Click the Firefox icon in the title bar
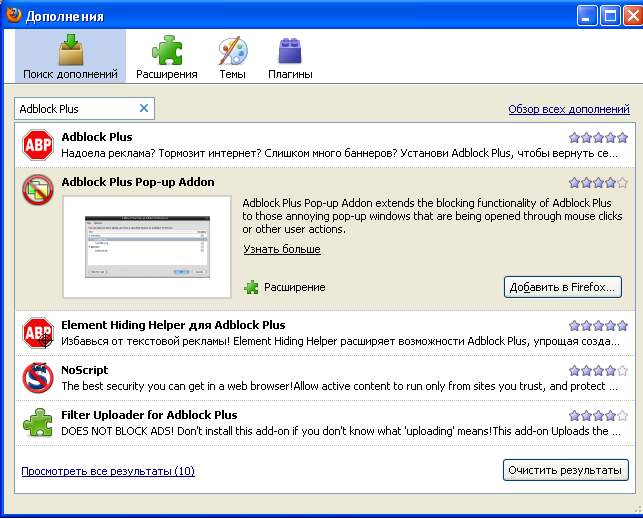This screenshot has height=519, width=643. (x=13, y=15)
